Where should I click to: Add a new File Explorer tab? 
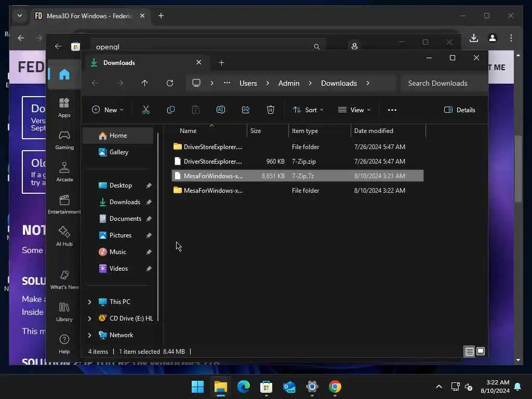(221, 63)
